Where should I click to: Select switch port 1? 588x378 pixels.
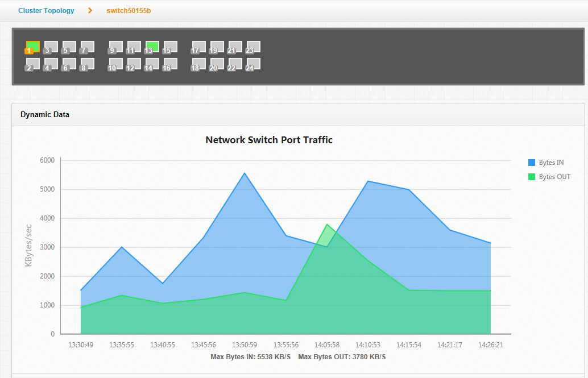coord(32,47)
